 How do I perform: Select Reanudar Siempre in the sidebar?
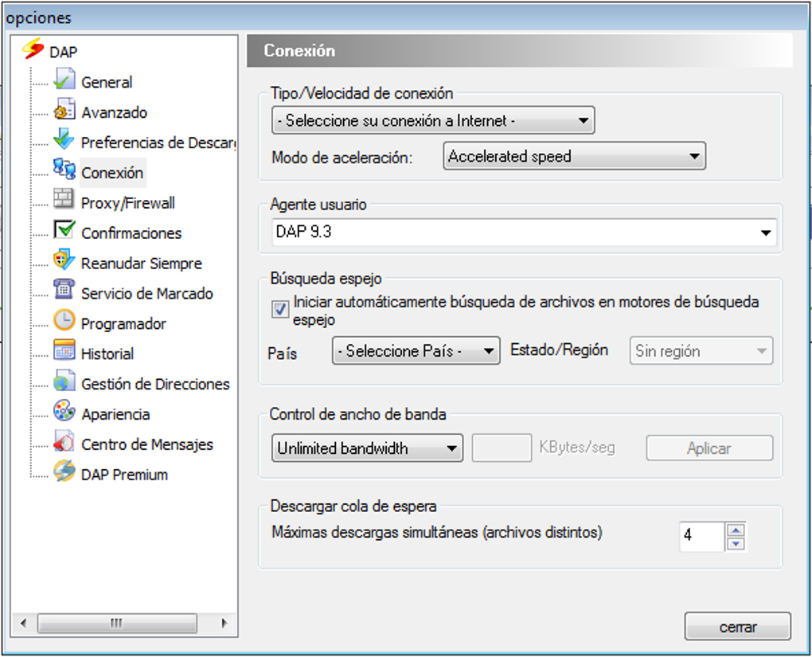[142, 264]
